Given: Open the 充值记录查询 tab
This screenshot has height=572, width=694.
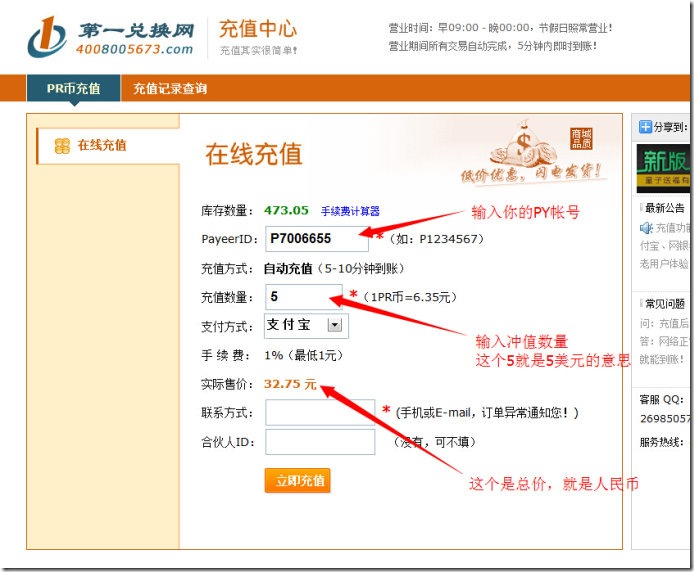Looking at the screenshot, I should point(170,88).
